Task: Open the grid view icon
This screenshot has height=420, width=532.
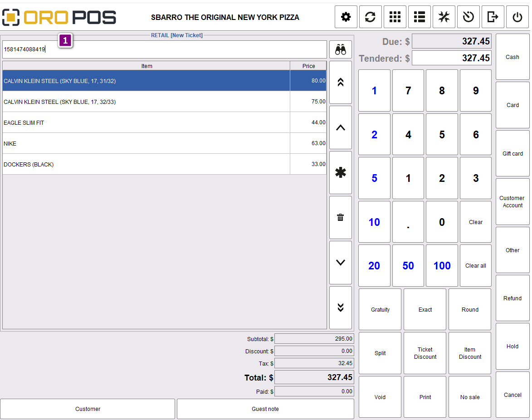Action: [395, 17]
